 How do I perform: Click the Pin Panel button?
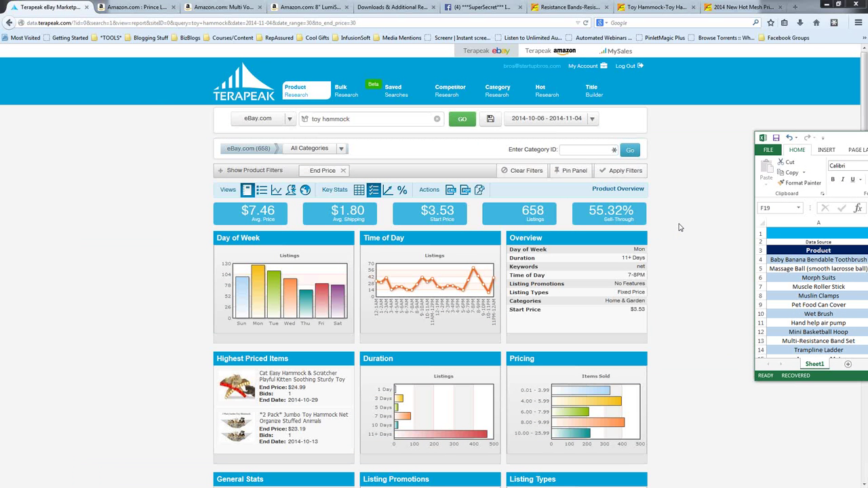coord(570,171)
